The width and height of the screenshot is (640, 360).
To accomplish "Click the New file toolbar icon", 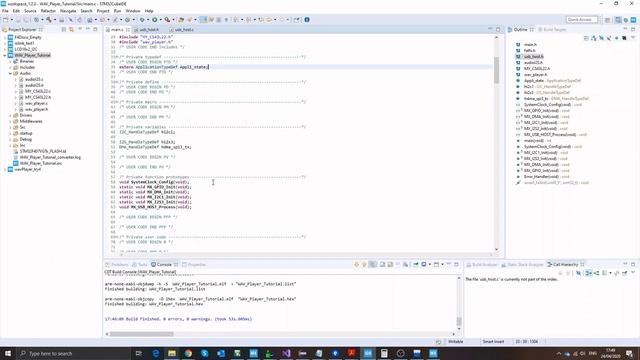I will coord(6,20).
